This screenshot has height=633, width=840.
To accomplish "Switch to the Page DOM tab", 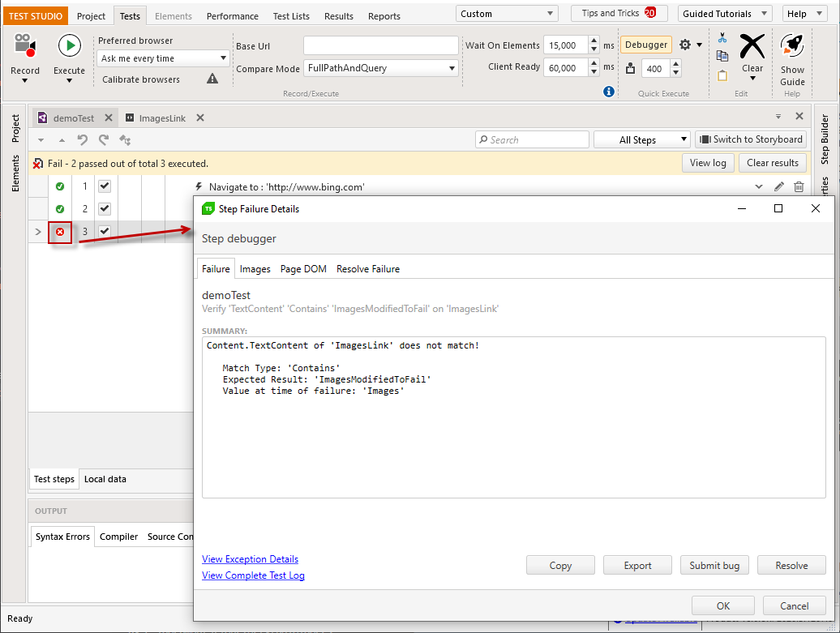I will 303,269.
